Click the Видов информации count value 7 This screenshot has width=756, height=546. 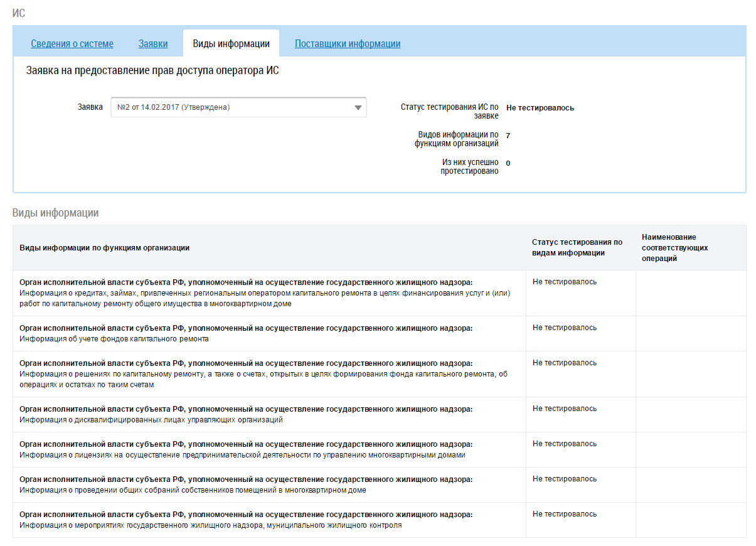(508, 136)
